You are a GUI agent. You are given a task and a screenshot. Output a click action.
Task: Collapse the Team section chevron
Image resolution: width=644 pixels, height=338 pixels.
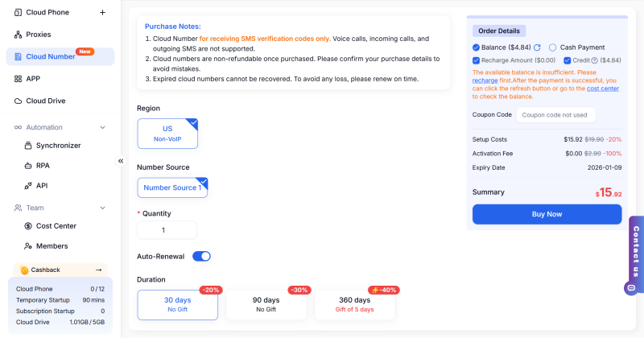click(102, 208)
